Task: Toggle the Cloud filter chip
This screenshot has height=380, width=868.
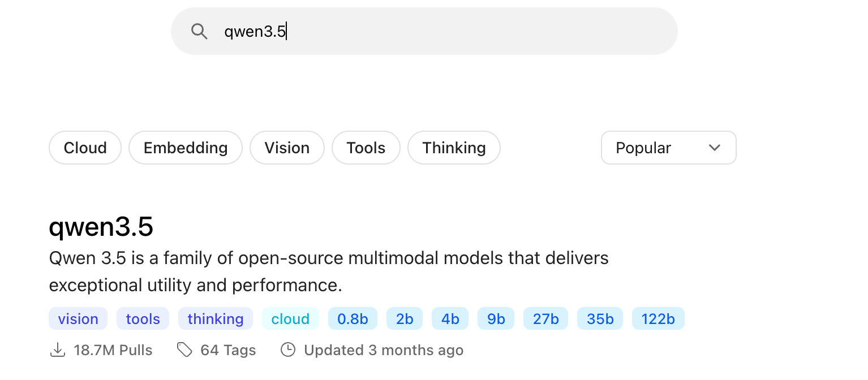Action: click(85, 148)
